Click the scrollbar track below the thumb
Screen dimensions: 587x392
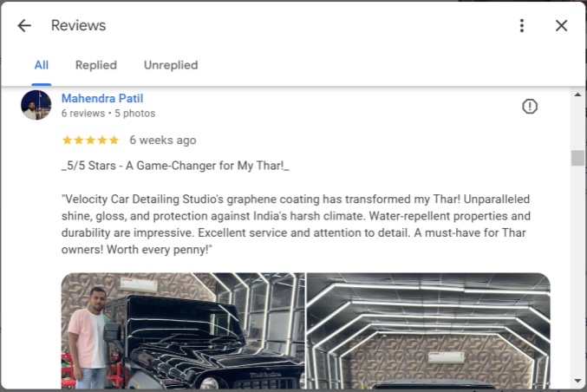(577, 270)
